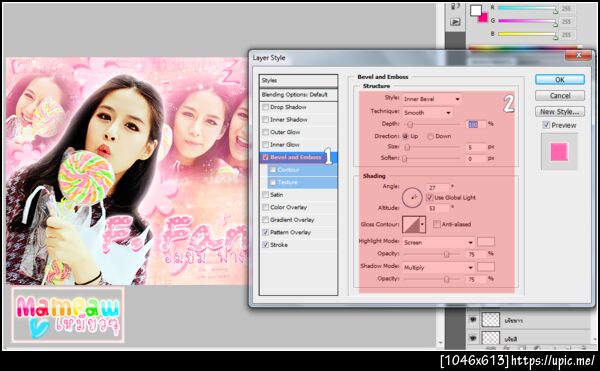The width and height of the screenshot is (600, 371).
Task: Select the Contour sub-item
Action: pos(302,170)
